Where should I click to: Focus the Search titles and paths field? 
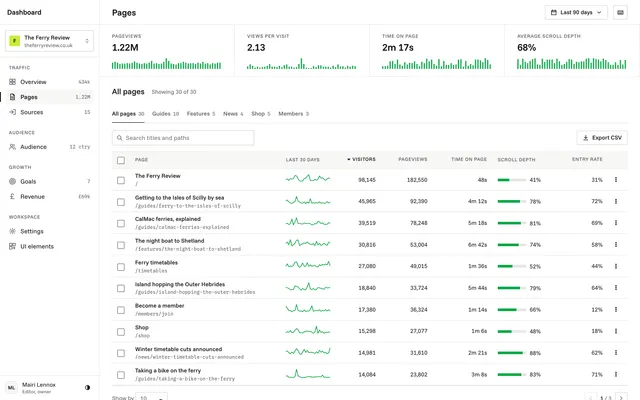[183, 138]
